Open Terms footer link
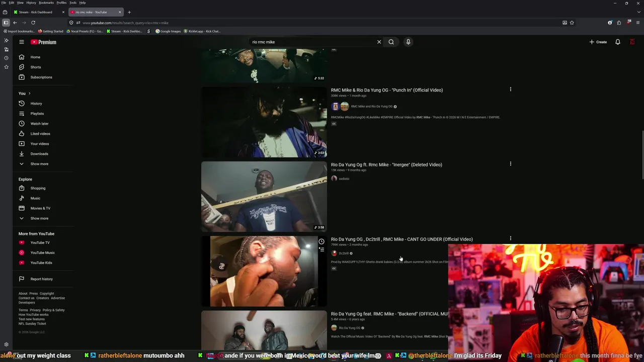644x362 pixels. 23,310
